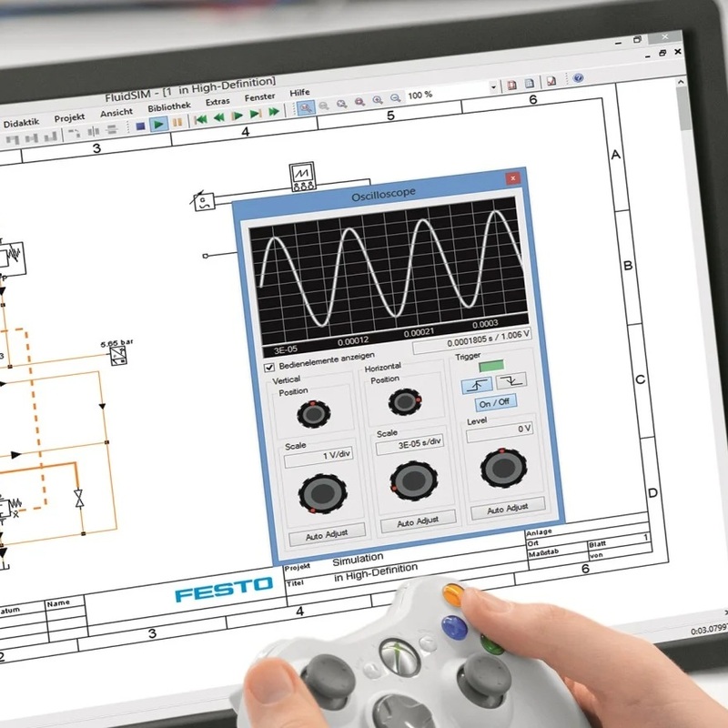728x728 pixels.
Task: Pause the running simulation
Action: [178, 120]
